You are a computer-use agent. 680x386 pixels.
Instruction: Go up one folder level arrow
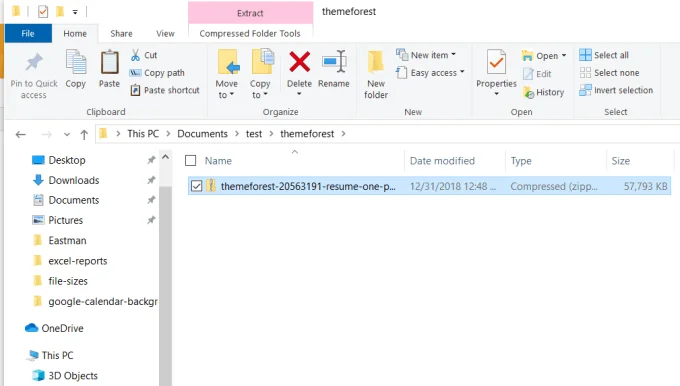[x=84, y=134]
